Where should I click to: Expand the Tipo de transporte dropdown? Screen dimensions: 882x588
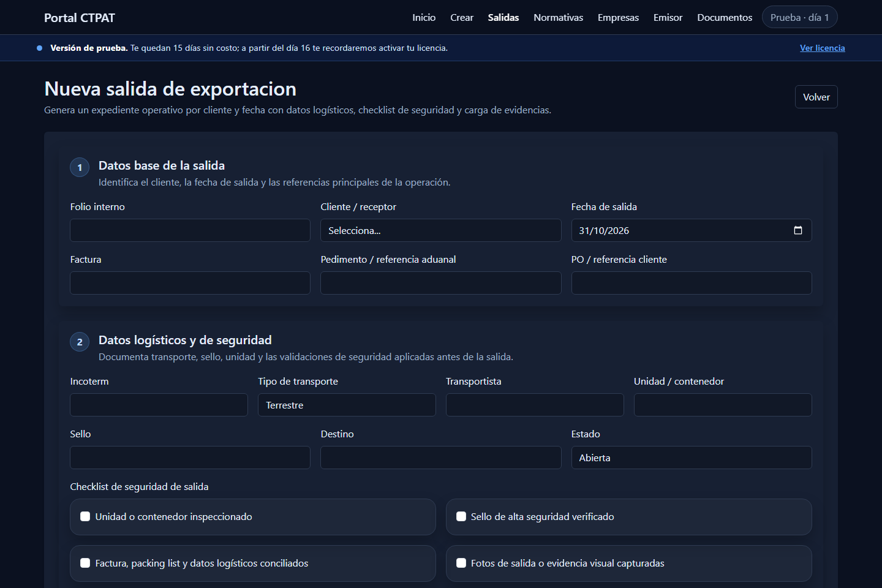coord(347,405)
